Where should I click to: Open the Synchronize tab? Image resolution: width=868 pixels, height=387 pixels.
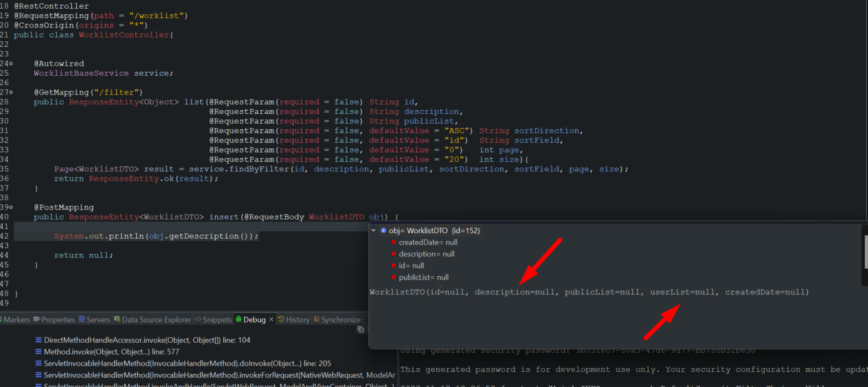pyautogui.click(x=336, y=319)
